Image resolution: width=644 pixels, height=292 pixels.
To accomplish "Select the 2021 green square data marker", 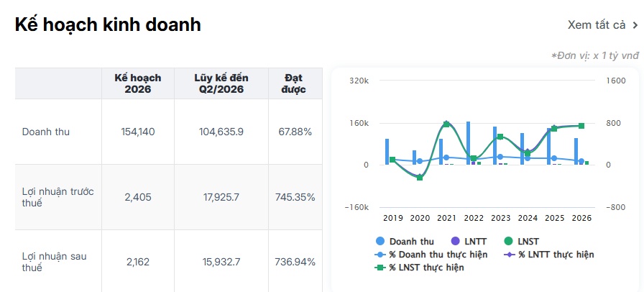I will coord(446,124).
